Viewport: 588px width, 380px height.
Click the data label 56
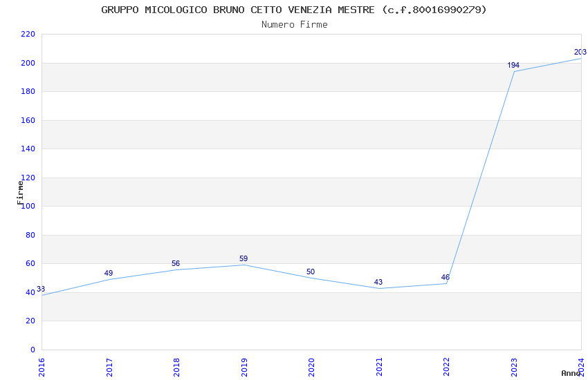(176, 263)
